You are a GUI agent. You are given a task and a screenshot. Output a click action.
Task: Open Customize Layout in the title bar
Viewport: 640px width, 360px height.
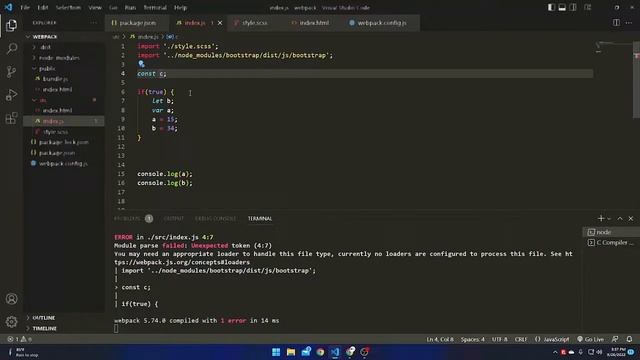point(588,7)
